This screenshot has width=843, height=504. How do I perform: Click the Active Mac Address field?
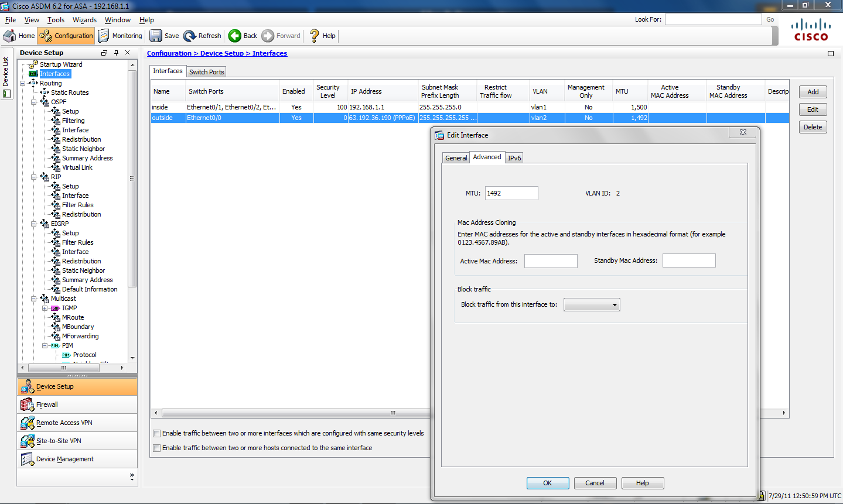coord(551,261)
